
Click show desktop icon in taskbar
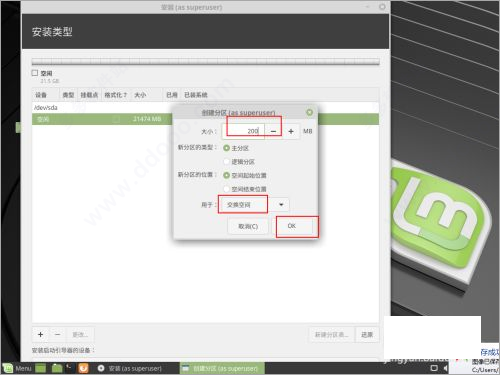(x=40, y=368)
